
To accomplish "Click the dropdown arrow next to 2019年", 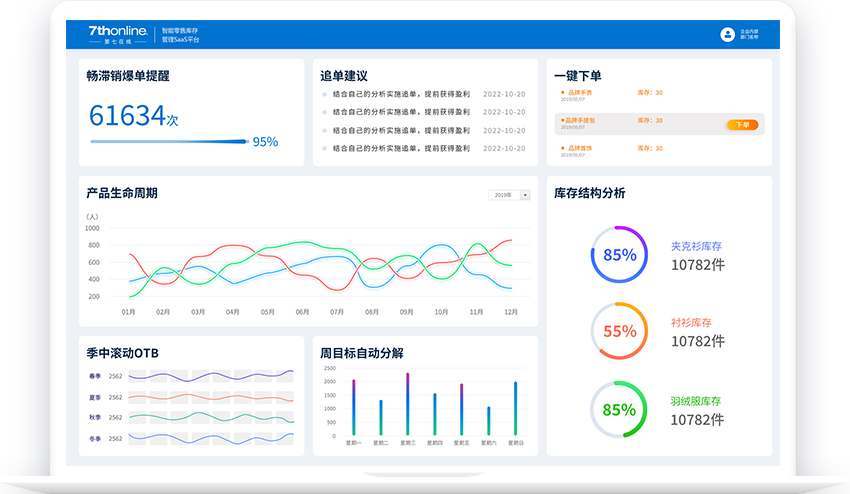I will 525,195.
